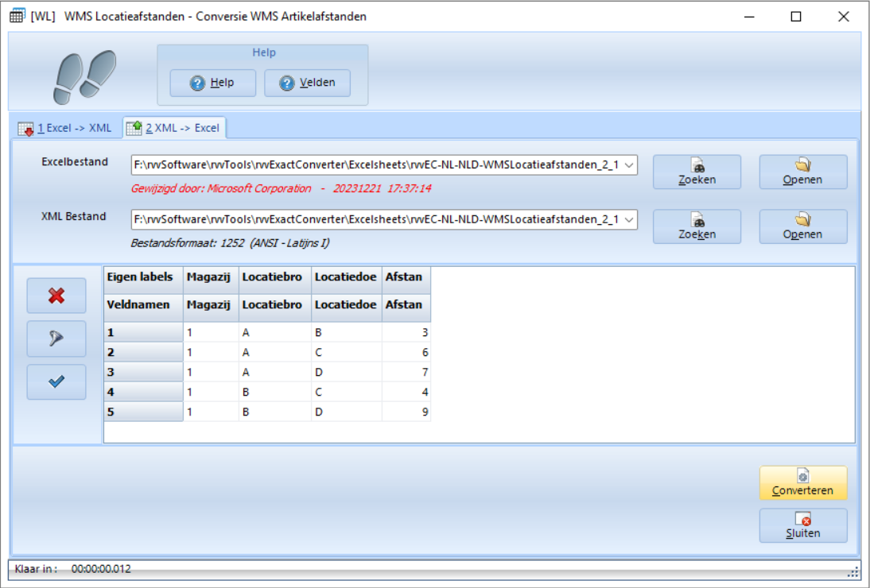
Task: Click Zoeken next to XML Bestand
Action: [x=697, y=226]
